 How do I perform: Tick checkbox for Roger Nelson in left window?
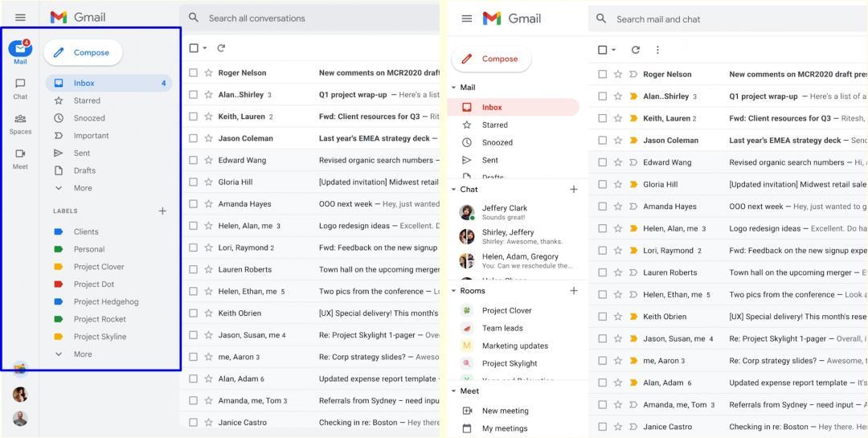(193, 72)
